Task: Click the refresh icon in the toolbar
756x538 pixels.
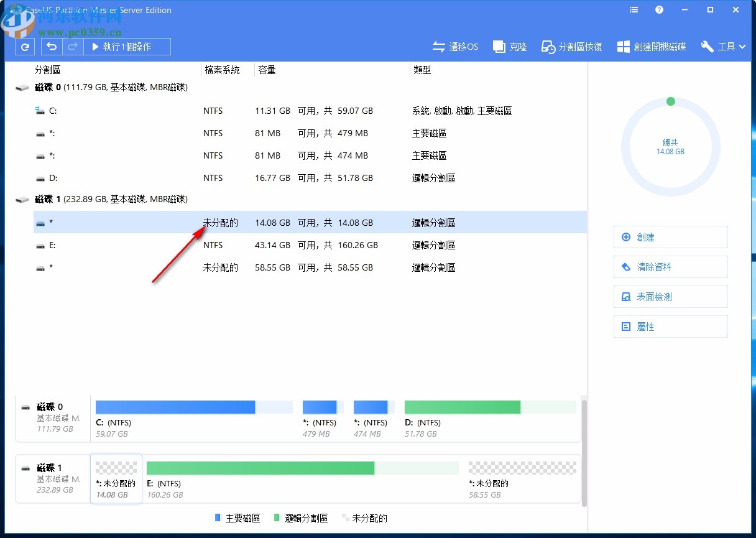Action: (x=24, y=46)
